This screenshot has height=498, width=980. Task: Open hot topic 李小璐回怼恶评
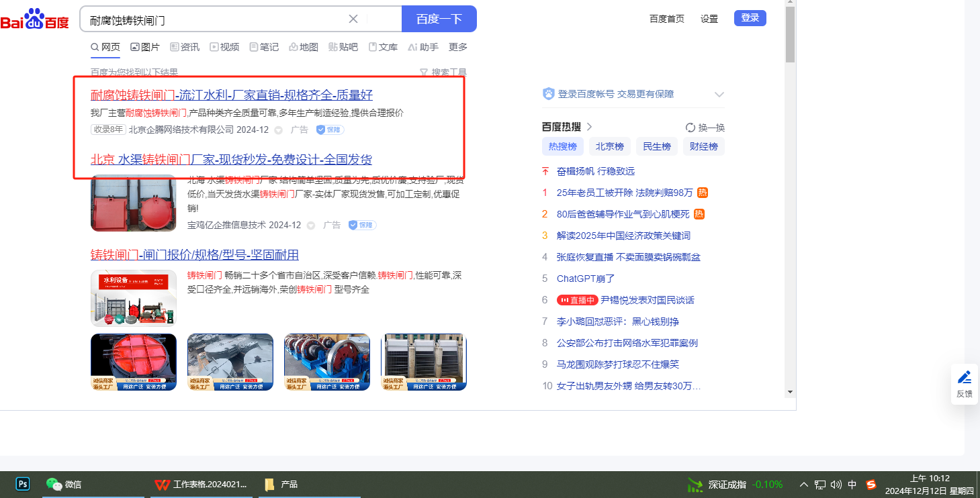(618, 321)
